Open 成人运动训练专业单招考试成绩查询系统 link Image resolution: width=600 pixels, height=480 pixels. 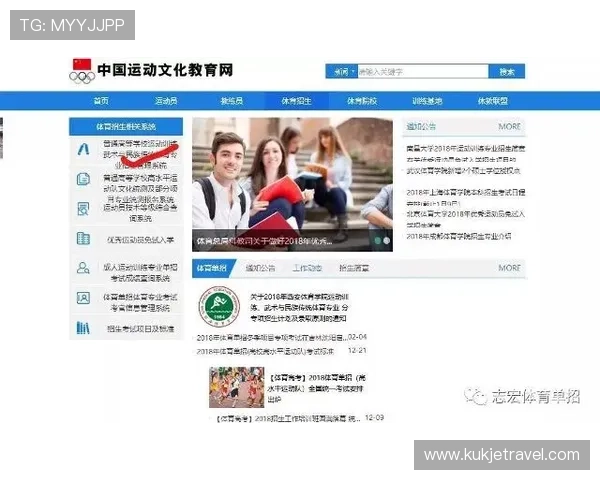140,273
